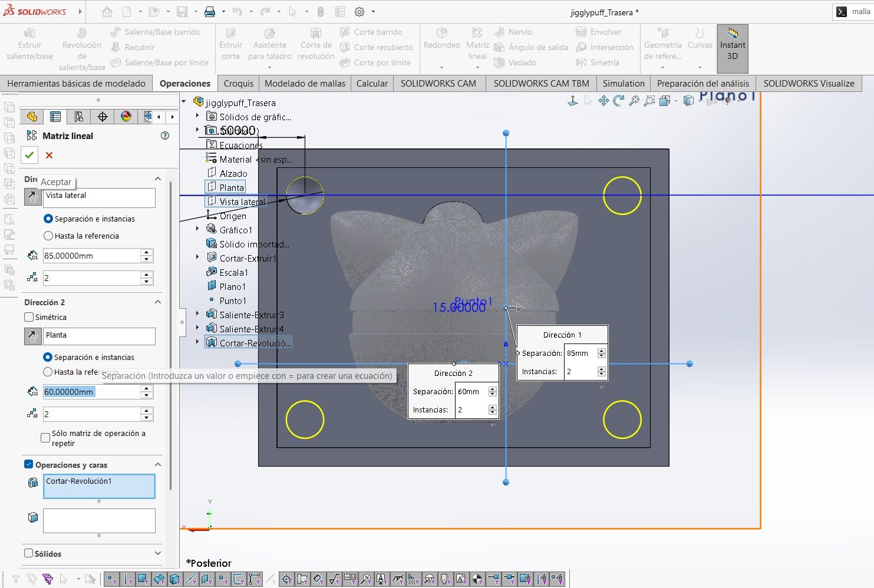This screenshot has width=874, height=588.
Task: Open DisplayManager color sphere tab icon
Action: pos(126,117)
